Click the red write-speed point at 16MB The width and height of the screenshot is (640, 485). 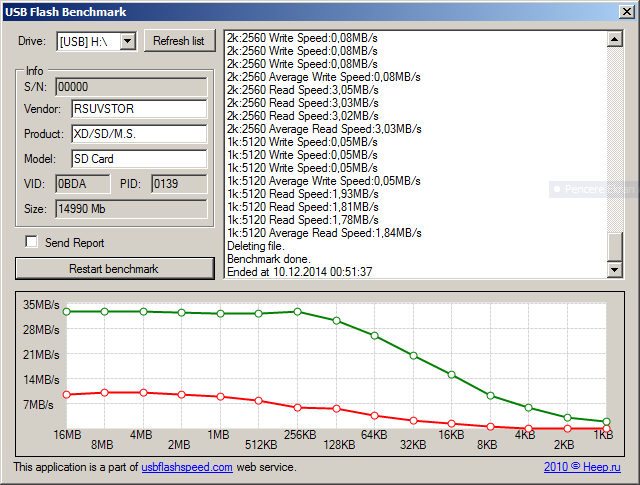tap(67, 395)
